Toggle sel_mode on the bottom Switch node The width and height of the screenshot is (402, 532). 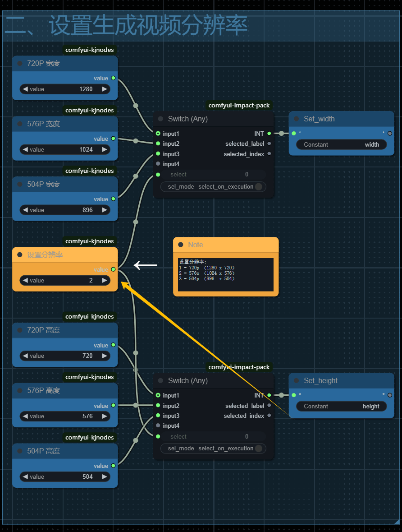point(258,449)
